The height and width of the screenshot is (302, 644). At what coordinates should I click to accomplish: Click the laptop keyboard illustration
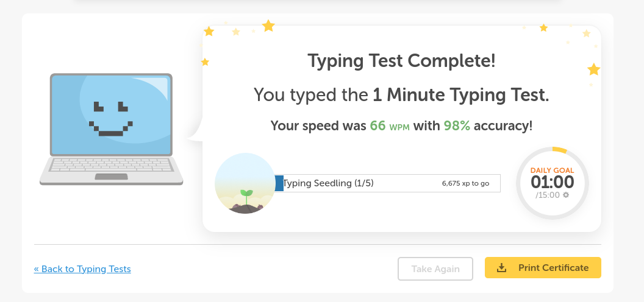111,165
